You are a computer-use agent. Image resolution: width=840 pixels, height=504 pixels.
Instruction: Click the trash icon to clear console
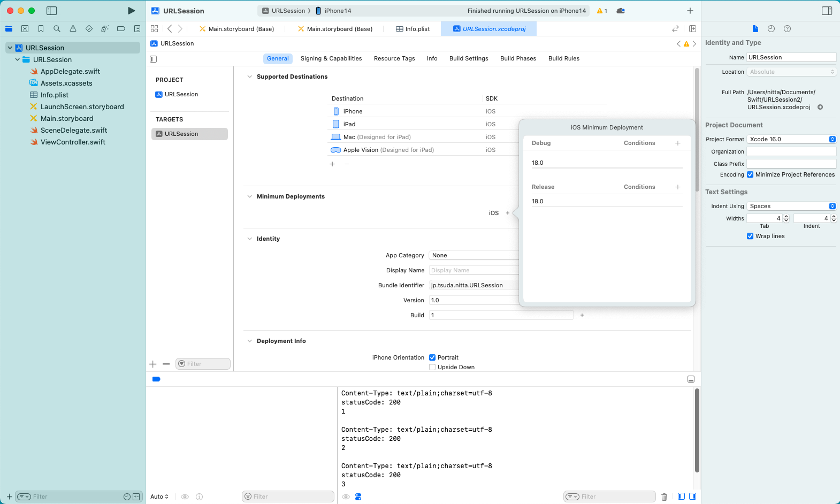[664, 497]
